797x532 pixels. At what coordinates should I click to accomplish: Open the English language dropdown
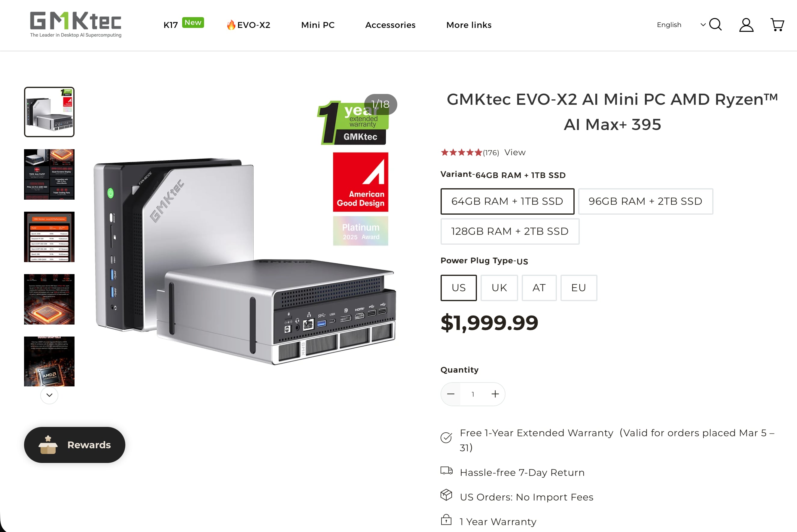pos(680,25)
